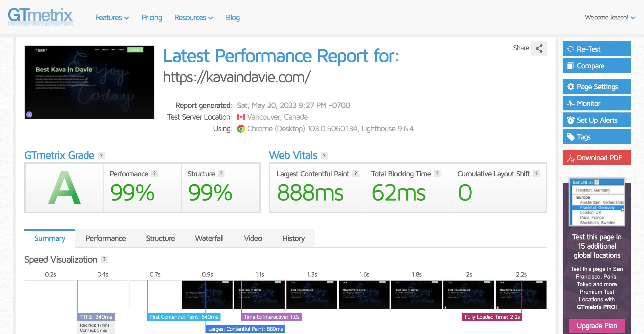The width and height of the screenshot is (644, 334).
Task: Click the Fully Loaded Time marker
Action: pyautogui.click(x=492, y=317)
